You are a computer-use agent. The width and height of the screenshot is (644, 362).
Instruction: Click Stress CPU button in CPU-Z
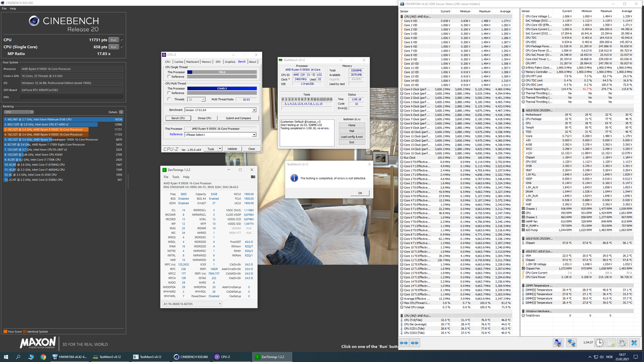205,118
